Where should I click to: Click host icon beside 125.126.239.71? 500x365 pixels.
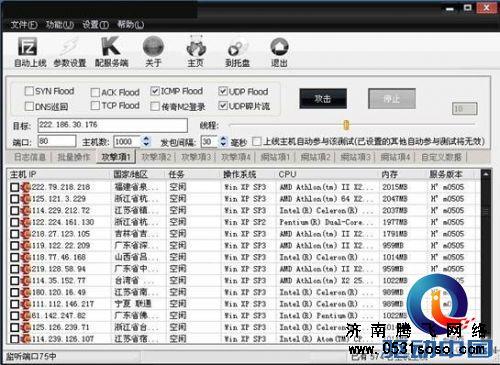click(26, 327)
